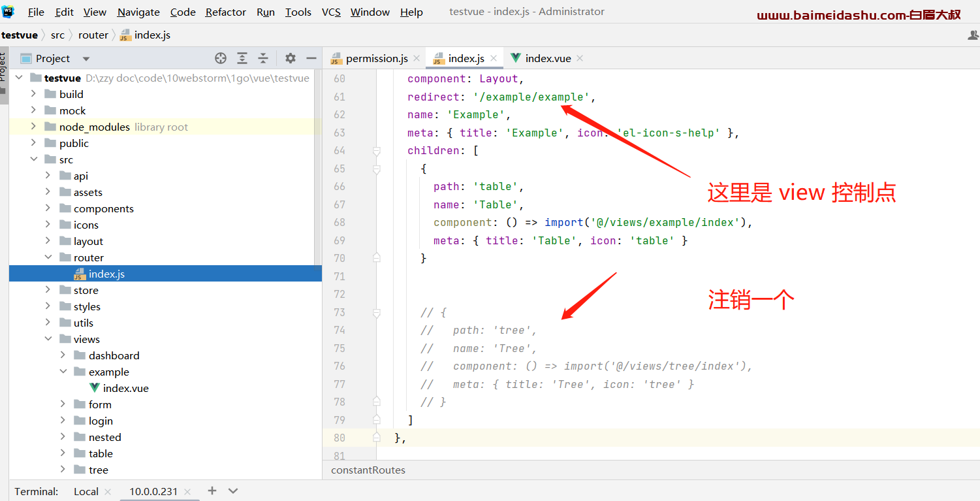Click the fold marker at line 73

pyautogui.click(x=376, y=313)
